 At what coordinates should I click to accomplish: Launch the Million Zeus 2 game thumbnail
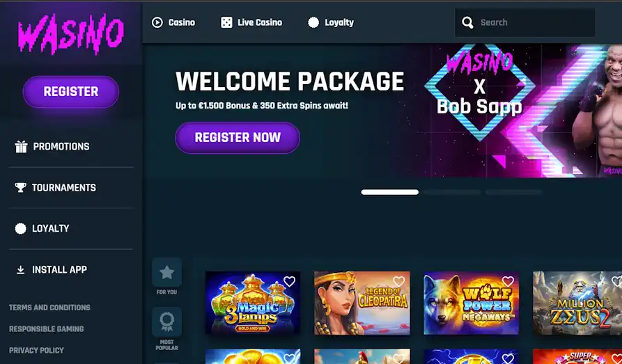[577, 303]
